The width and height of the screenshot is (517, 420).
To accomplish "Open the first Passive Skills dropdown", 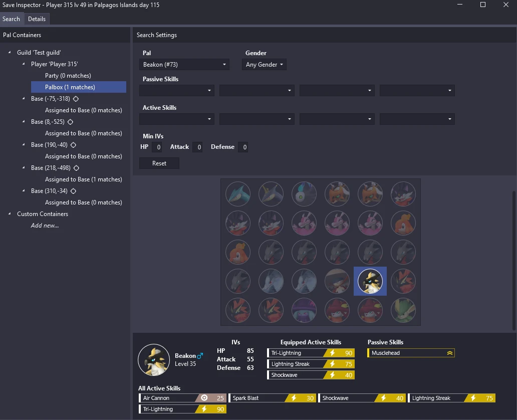I will (177, 90).
